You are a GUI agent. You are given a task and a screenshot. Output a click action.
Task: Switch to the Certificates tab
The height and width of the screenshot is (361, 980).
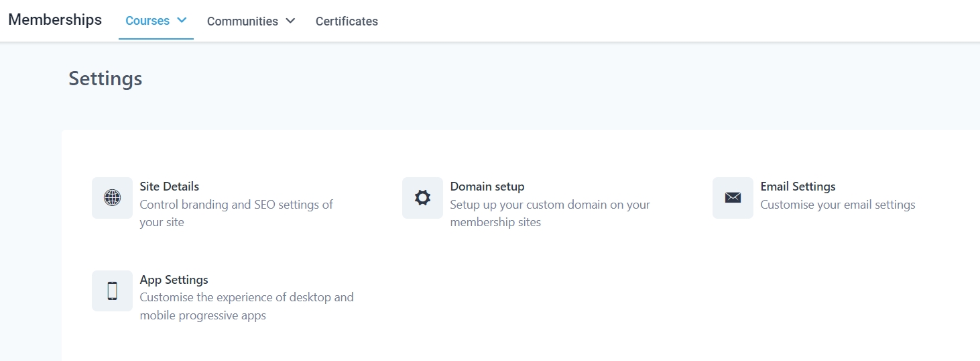click(347, 21)
